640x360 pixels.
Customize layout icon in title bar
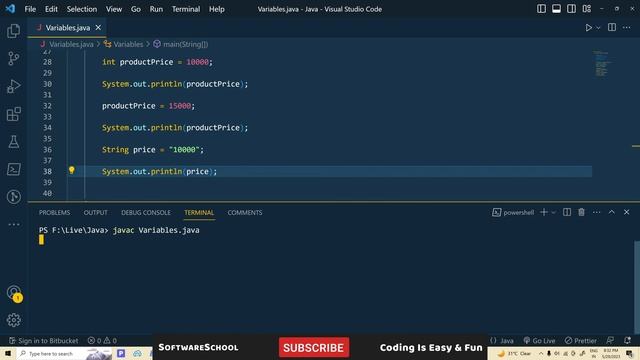[x=587, y=9]
